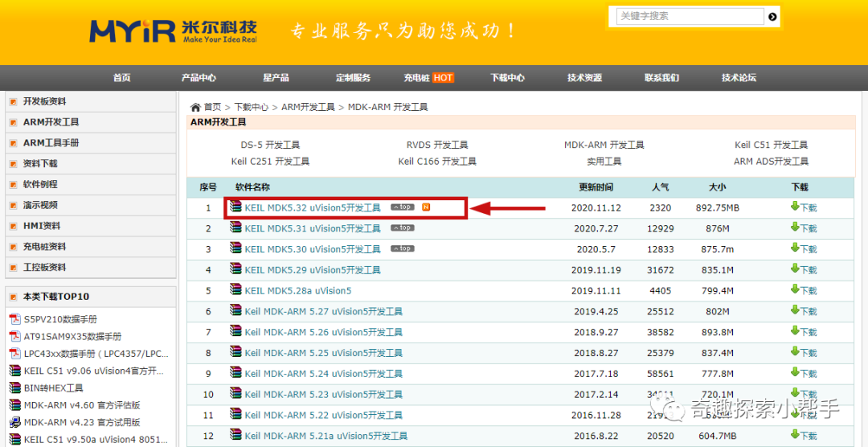Click the 关键字搜索 search input field
The width and height of the screenshot is (868, 447).
pos(690,17)
